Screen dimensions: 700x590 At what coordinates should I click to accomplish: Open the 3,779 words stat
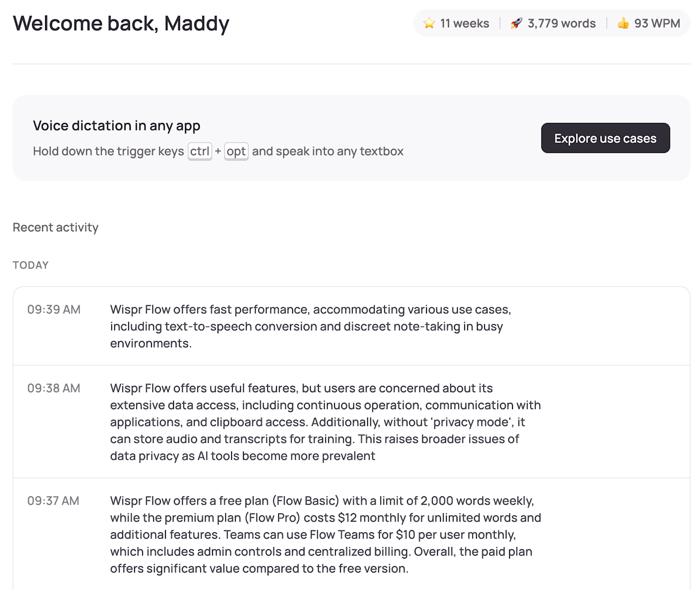[x=553, y=23]
